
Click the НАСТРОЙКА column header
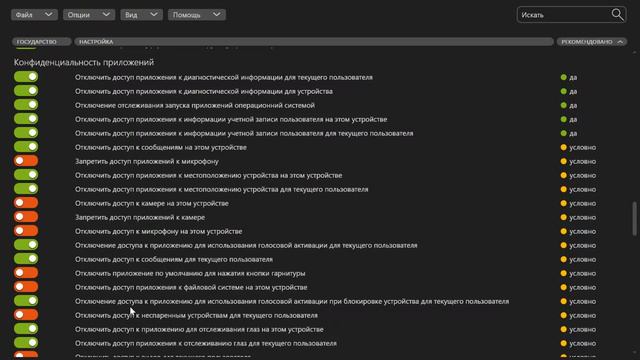pos(313,42)
